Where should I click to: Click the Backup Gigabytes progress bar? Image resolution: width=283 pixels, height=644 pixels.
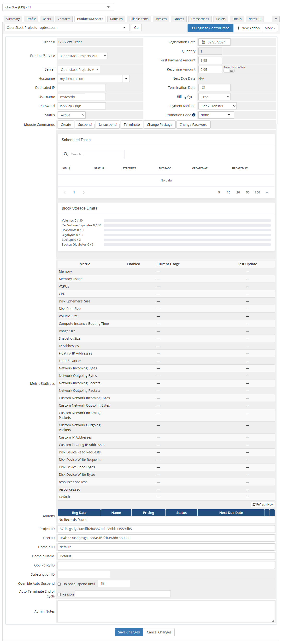[187, 245]
